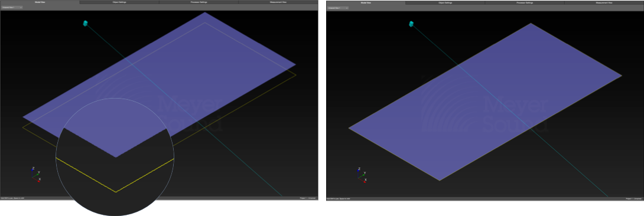Screen dimensions: 644x216
Task: Open Object Settings tab in right window
Action: pyautogui.click(x=445, y=2)
